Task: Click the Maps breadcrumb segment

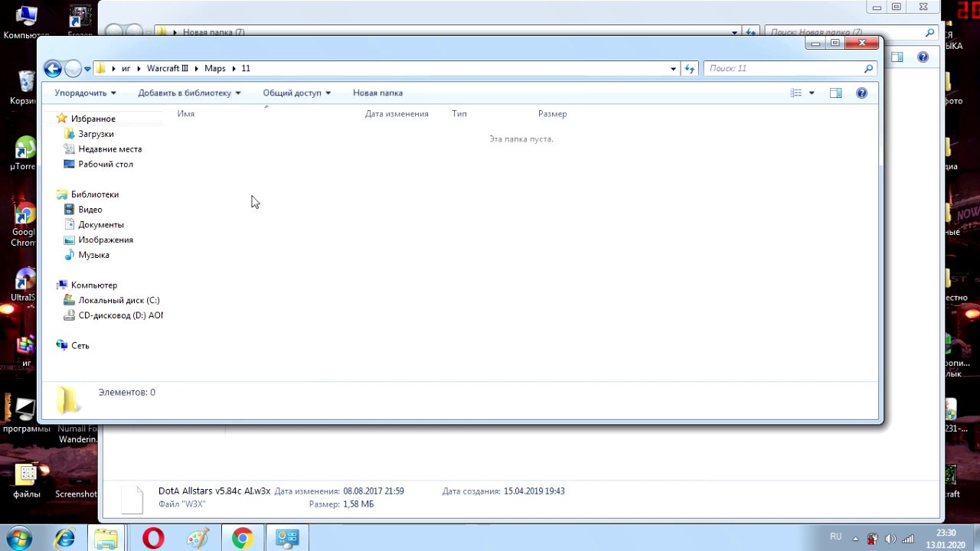Action: [214, 69]
